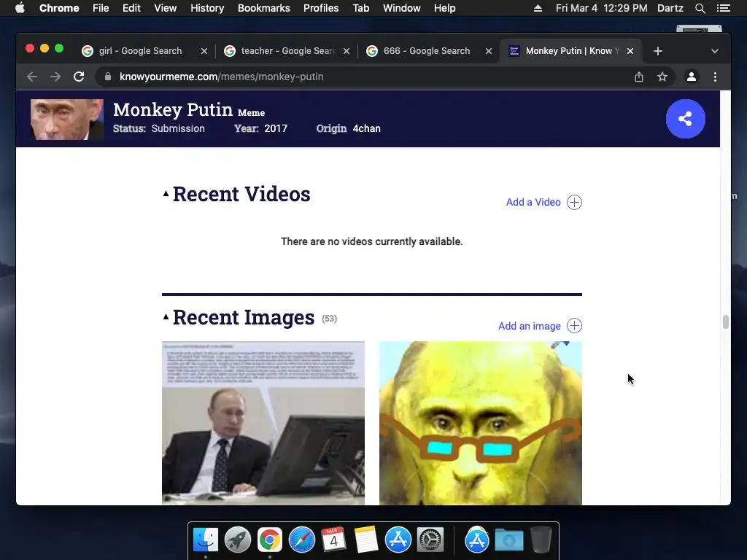Open the Trash in the dock

click(x=541, y=540)
